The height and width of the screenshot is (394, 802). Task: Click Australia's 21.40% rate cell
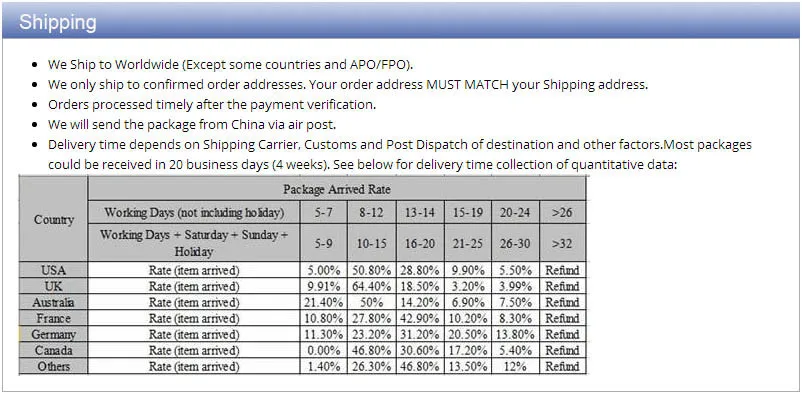[323, 302]
